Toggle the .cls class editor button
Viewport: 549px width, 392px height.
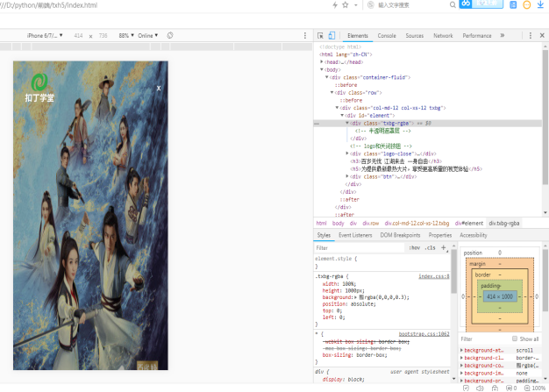tap(430, 248)
